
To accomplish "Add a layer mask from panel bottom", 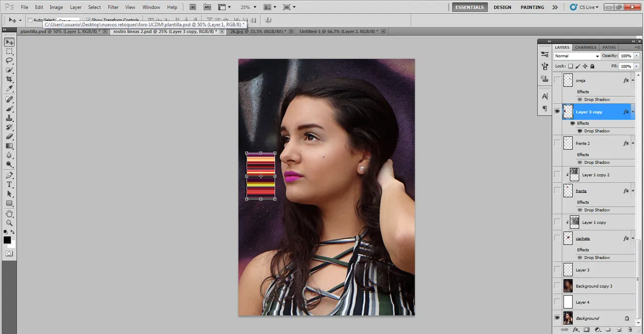I will (586, 330).
